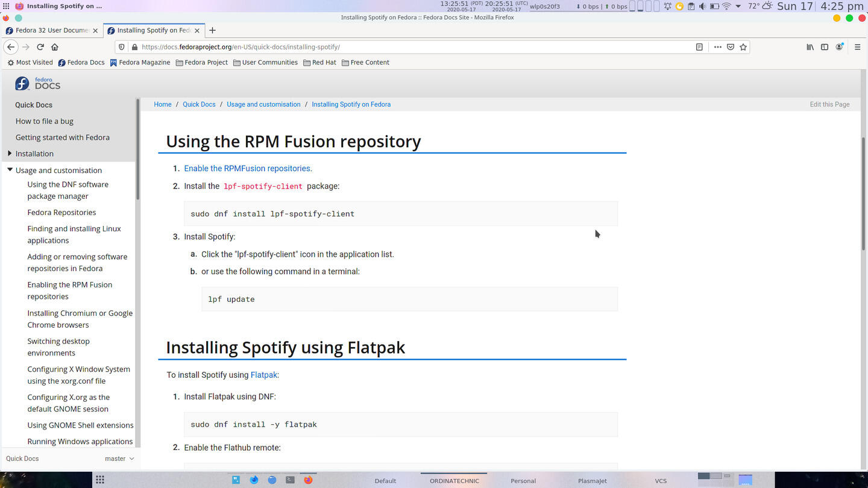Click the tracking protection shield icon
Viewport: 868px width, 488px height.
pyautogui.click(x=122, y=47)
